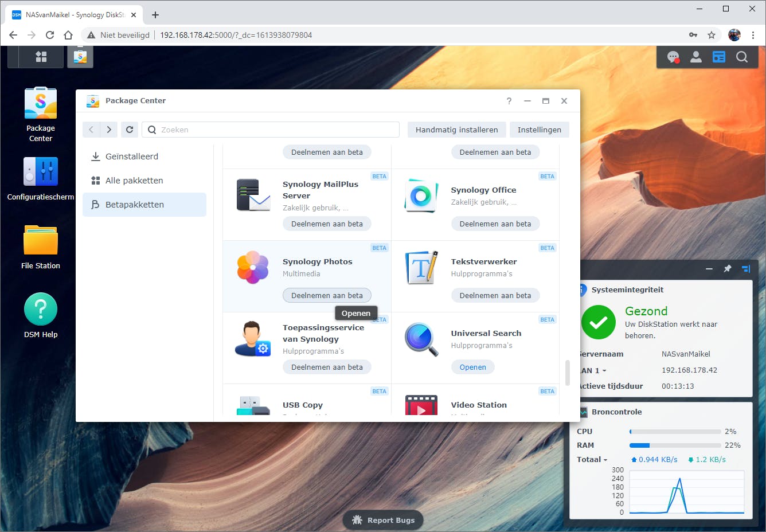Join beta for Toepassingsservice van Synology
The width and height of the screenshot is (766, 532).
point(327,367)
